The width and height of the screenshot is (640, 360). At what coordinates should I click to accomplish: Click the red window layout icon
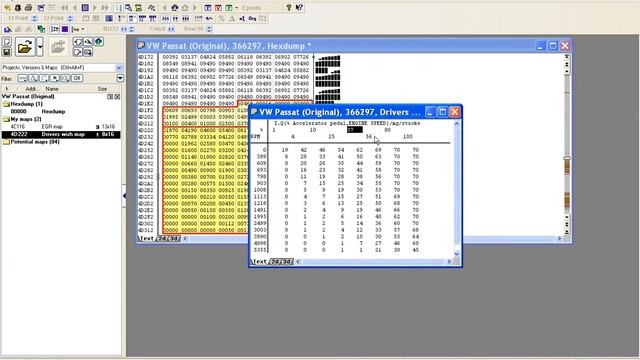pos(218,8)
